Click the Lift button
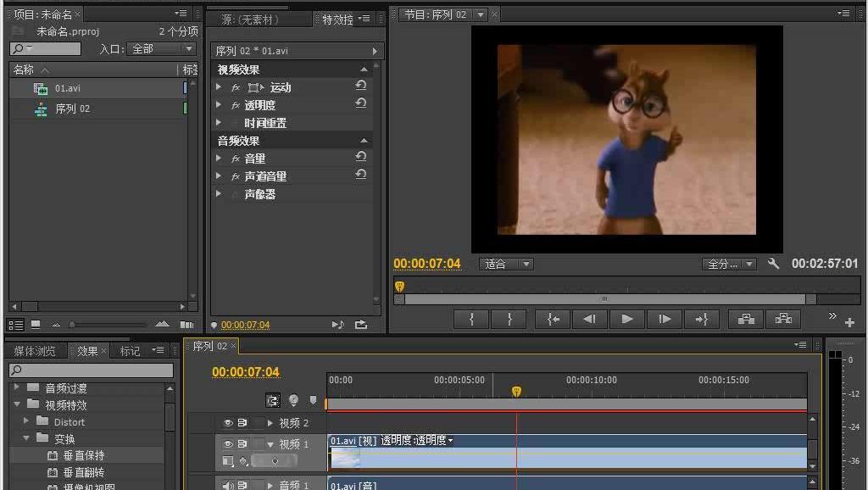The image size is (868, 490). pyautogui.click(x=746, y=319)
